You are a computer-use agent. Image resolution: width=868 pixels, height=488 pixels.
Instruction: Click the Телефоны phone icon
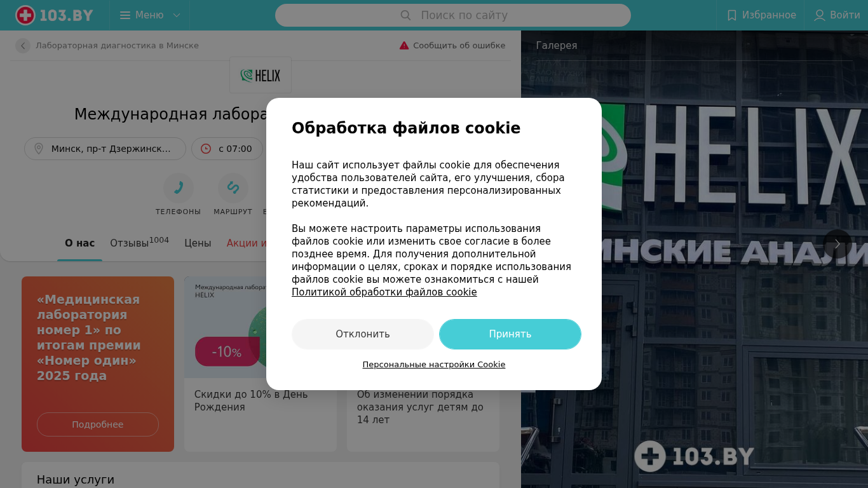[179, 187]
